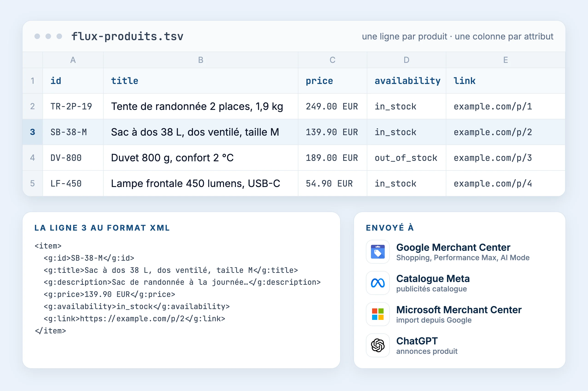
Task: Click link cell 'example.com/p/4'
Action: (506, 184)
